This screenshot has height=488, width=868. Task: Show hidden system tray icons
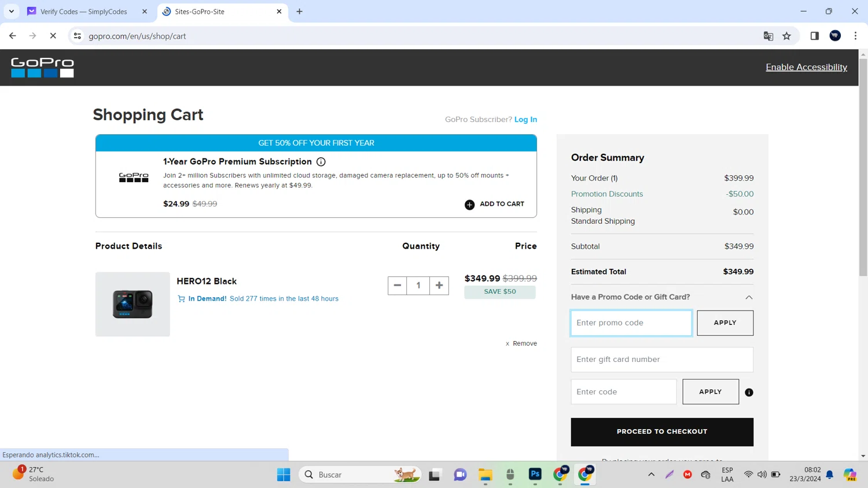(x=651, y=475)
